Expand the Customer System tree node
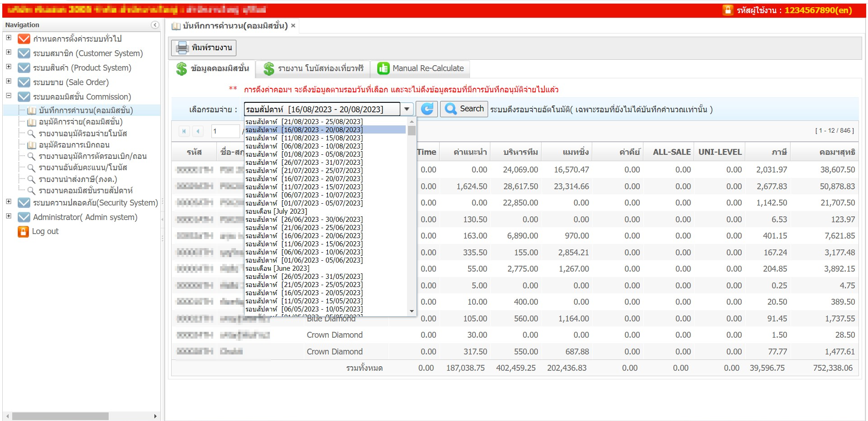Image resolution: width=868 pixels, height=421 pixels. coord(9,53)
